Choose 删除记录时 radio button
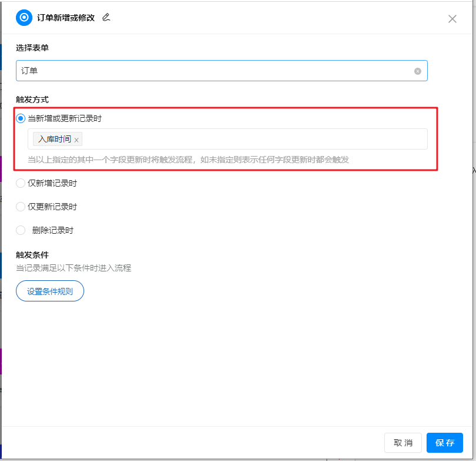This screenshot has height=461, width=476. point(21,230)
